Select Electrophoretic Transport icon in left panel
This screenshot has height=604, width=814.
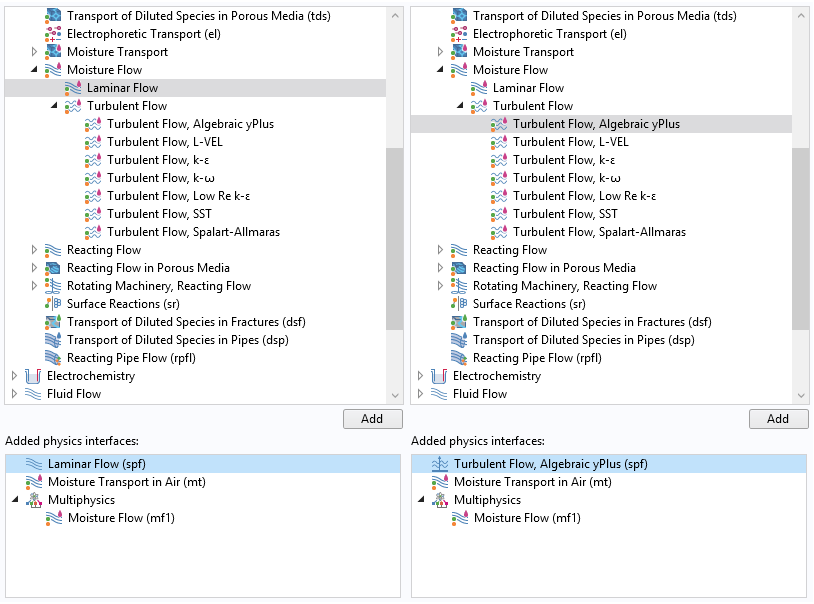click(x=53, y=34)
